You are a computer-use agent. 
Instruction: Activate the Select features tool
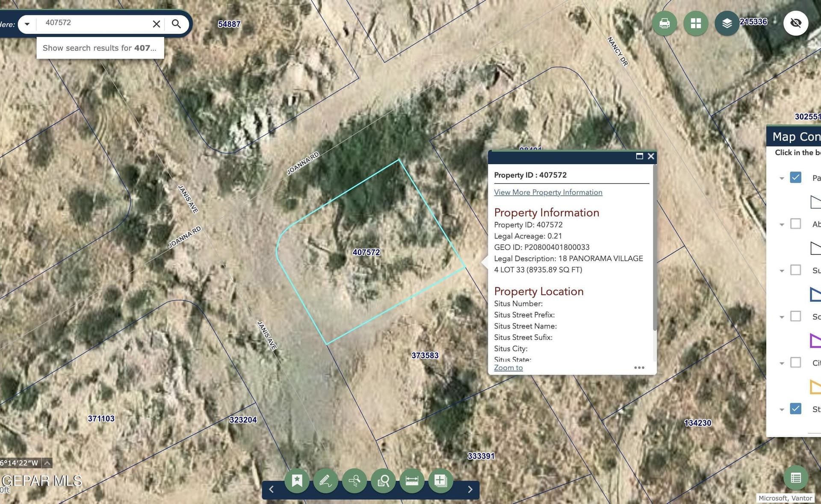click(354, 480)
